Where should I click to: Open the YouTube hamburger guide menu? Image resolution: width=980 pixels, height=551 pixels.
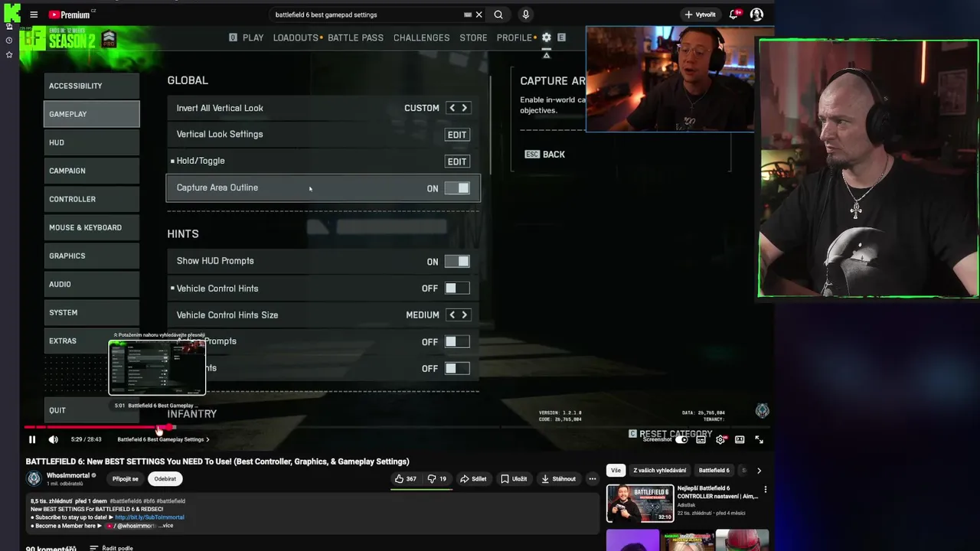coord(34,15)
